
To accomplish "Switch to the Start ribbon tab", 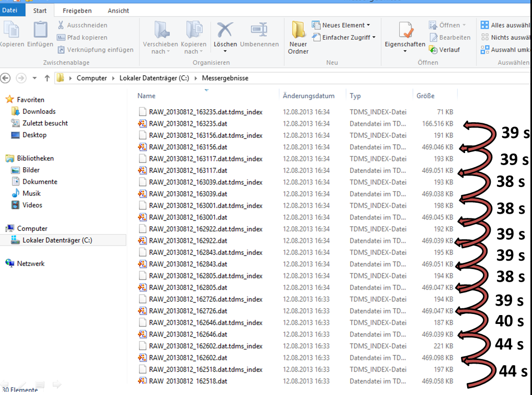I will (40, 10).
